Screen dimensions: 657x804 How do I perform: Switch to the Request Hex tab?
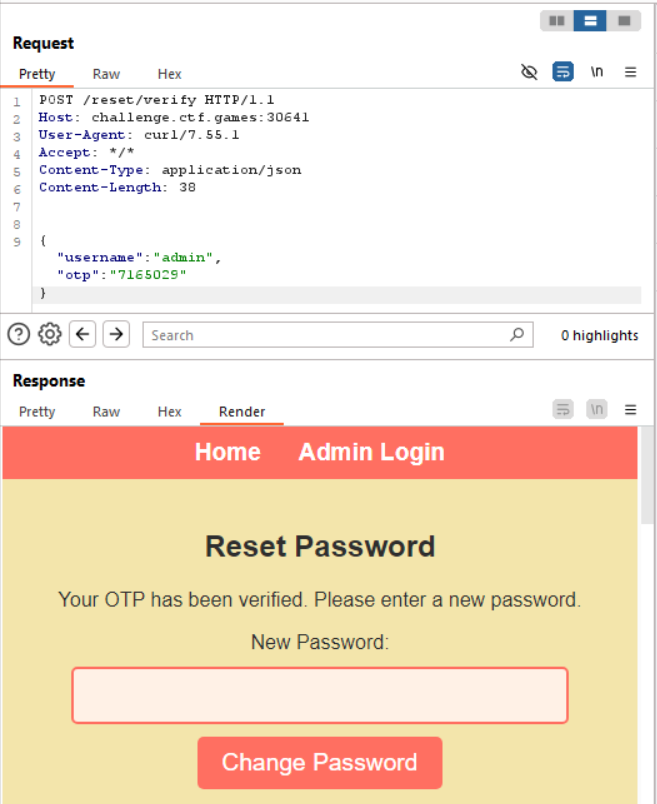[170, 74]
